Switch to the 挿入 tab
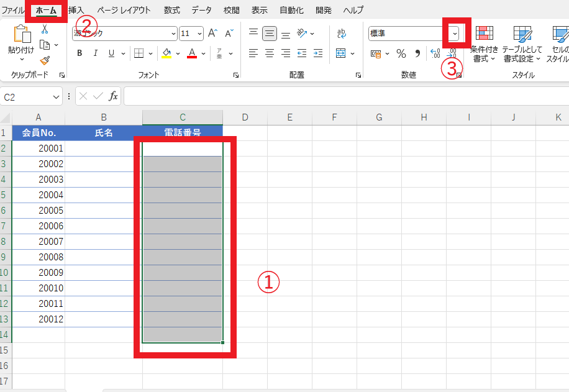This screenshot has height=392, width=569. pos(76,10)
